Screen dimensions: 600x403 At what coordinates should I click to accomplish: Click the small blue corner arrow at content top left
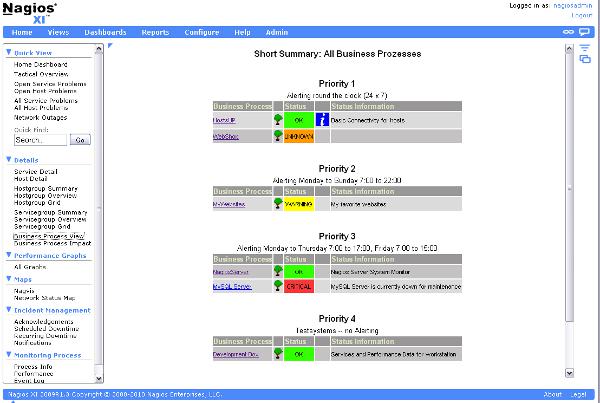pos(110,46)
